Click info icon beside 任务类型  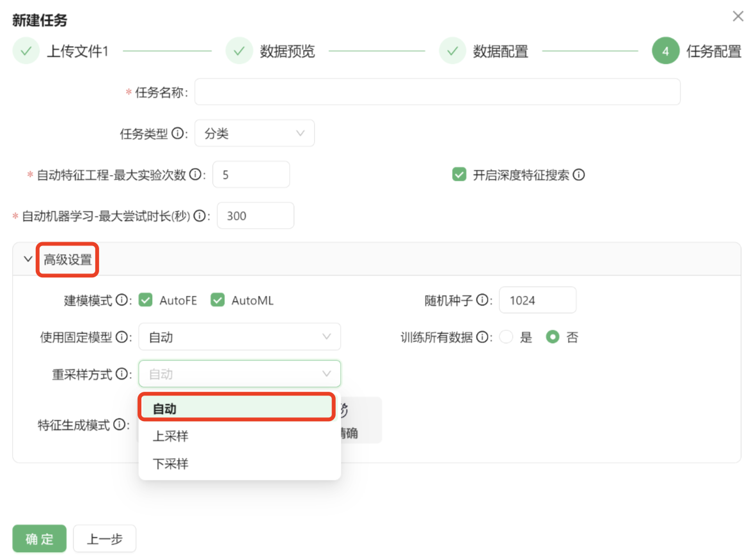pos(178,134)
